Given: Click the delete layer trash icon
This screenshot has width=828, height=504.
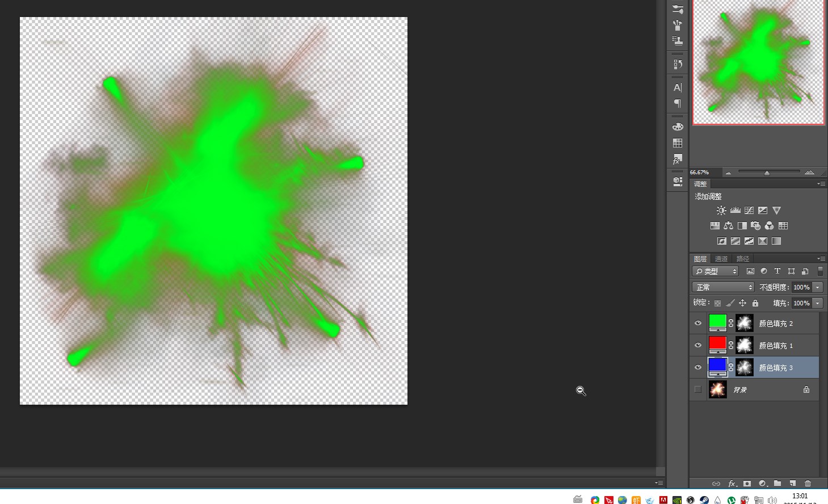Looking at the screenshot, I should (808, 484).
